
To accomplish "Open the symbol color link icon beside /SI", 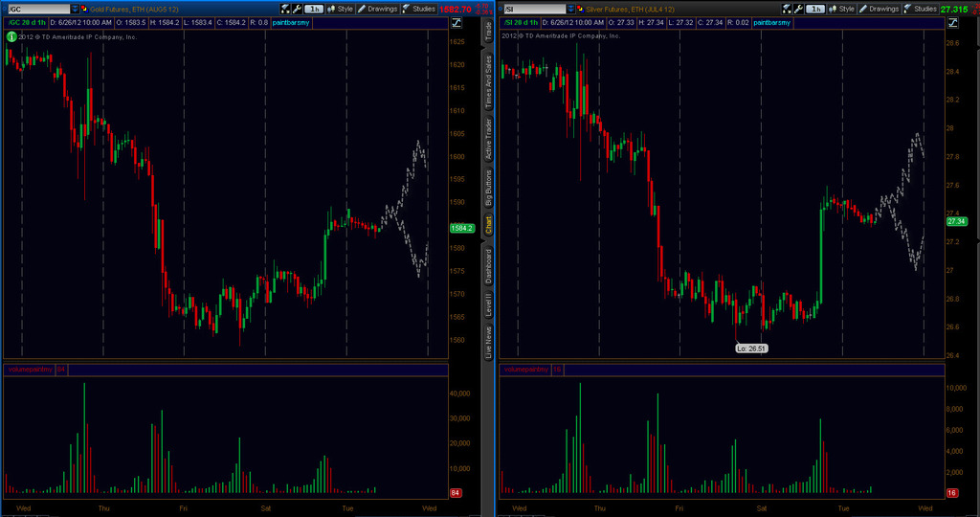I will pyautogui.click(x=581, y=9).
